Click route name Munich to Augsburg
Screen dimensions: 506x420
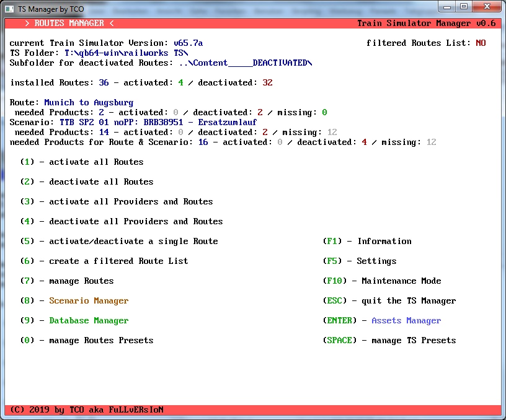(89, 102)
